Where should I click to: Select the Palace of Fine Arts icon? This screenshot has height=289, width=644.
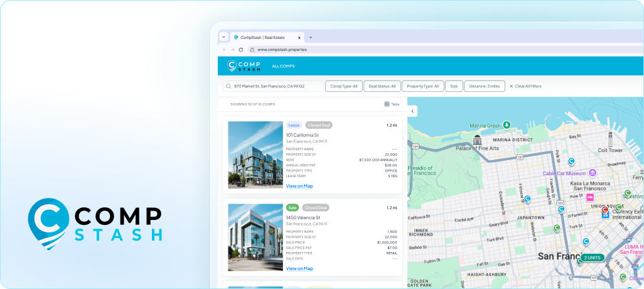[477, 139]
